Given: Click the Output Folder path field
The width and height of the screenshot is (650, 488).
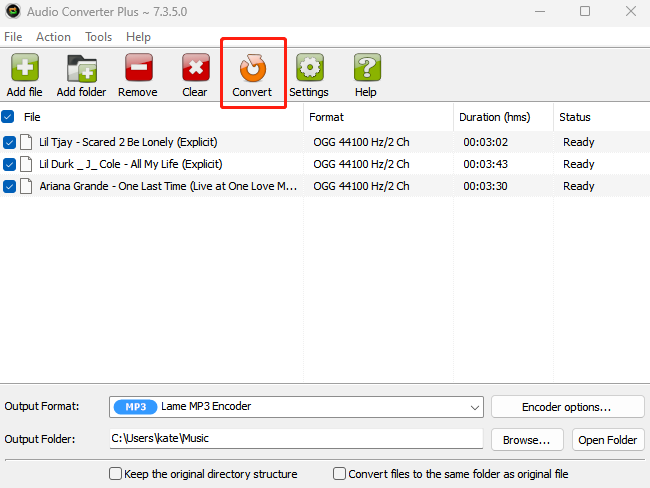Looking at the screenshot, I should 296,438.
